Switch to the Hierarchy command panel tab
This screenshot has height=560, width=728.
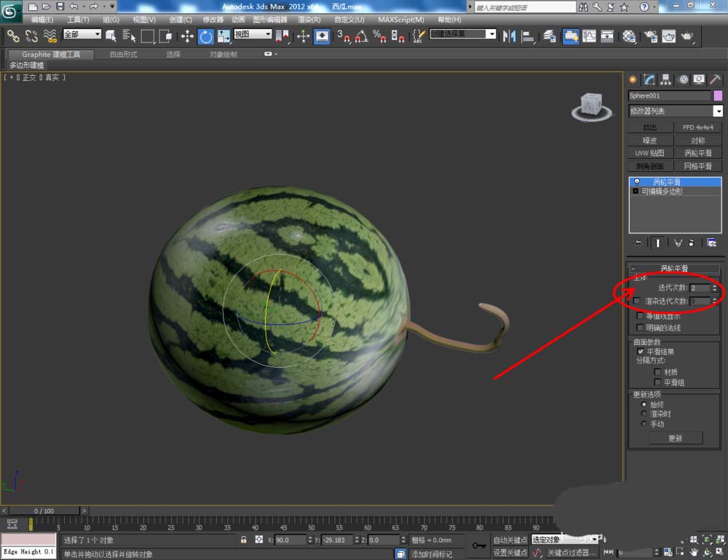(666, 80)
